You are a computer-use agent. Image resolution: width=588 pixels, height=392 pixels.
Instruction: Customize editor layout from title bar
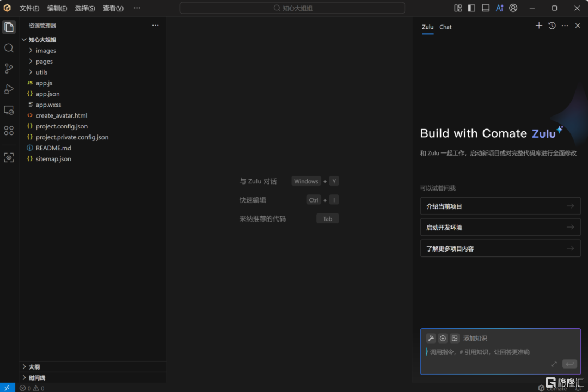click(x=458, y=8)
